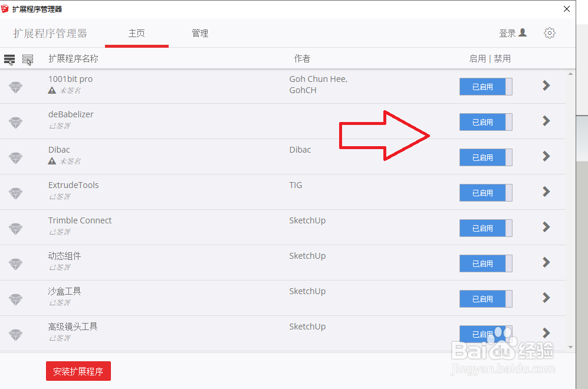Switch to the 管理 tab
The image size is (588, 389).
tap(200, 34)
